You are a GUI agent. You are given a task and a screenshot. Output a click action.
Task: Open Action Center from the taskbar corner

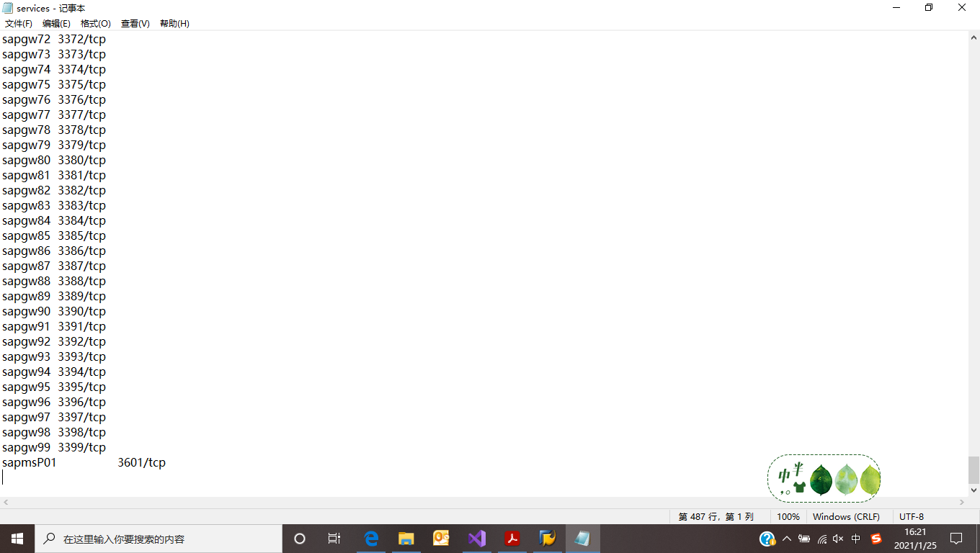point(956,538)
